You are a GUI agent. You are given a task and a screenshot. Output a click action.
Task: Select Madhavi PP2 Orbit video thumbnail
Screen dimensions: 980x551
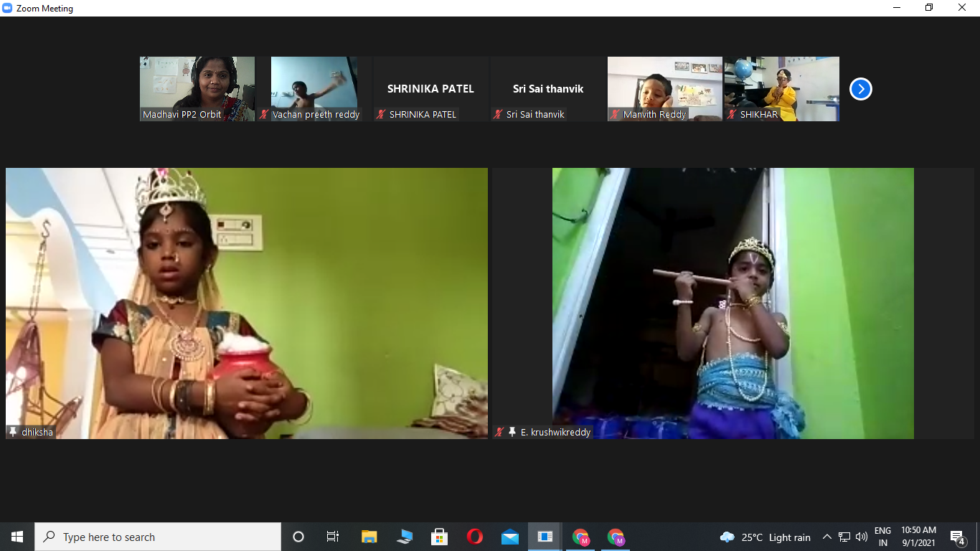[197, 89]
